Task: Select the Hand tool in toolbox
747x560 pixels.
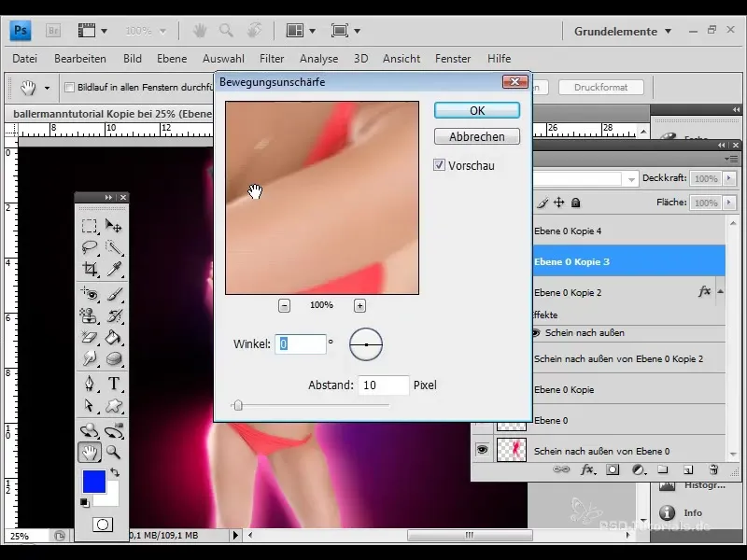Action: coord(89,452)
